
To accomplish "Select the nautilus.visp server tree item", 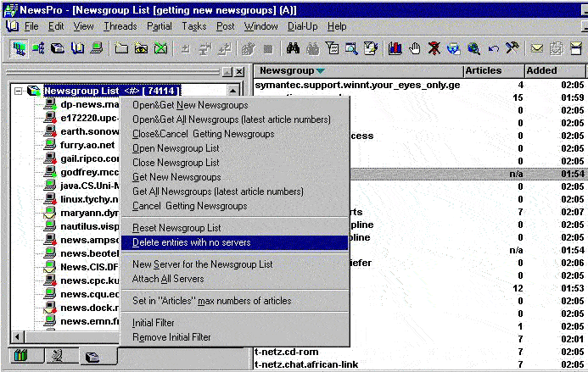I will click(89, 226).
